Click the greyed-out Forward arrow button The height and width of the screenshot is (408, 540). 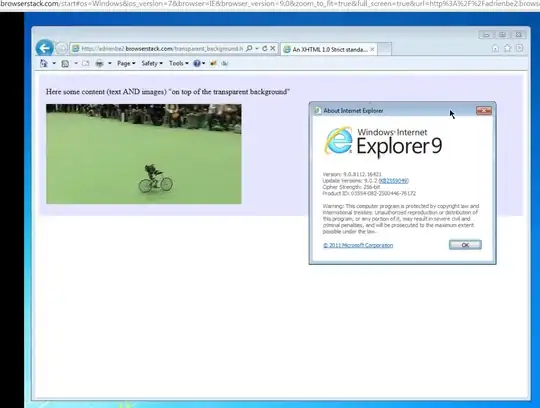(61, 49)
